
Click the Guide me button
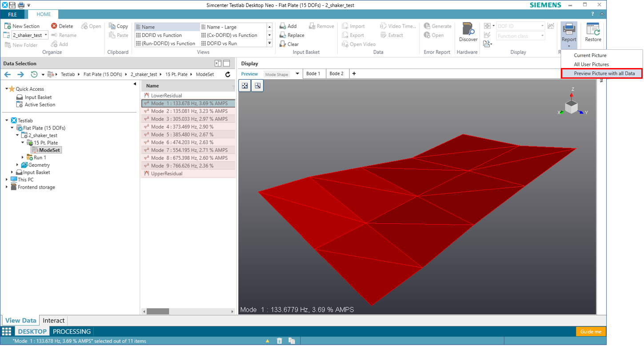(591, 332)
